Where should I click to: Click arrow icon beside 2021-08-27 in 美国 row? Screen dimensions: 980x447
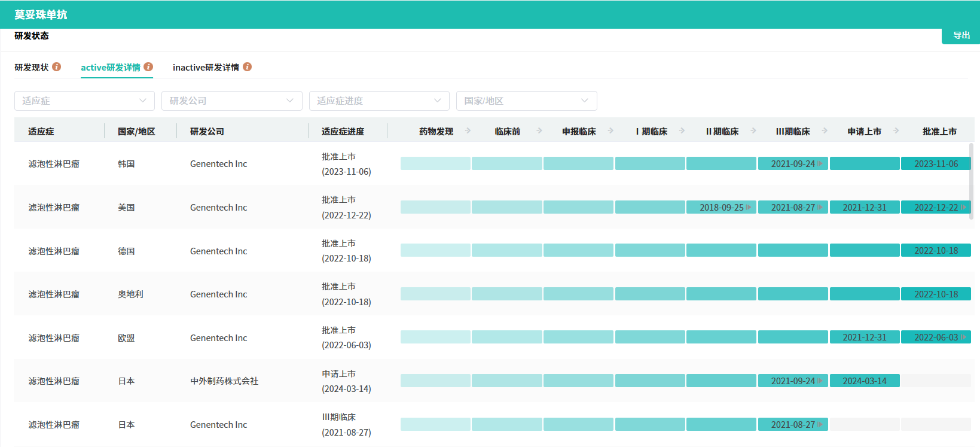coord(820,208)
